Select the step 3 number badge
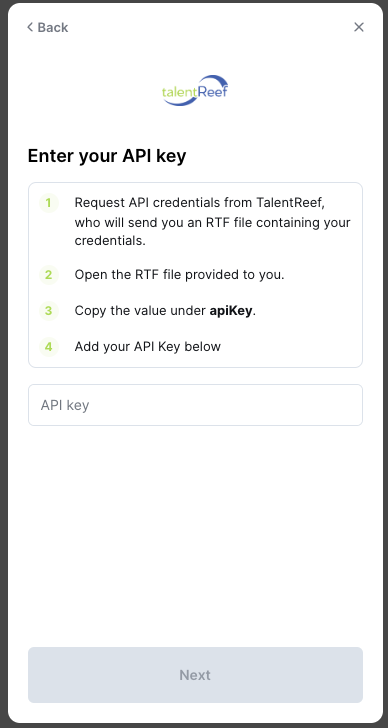388x728 pixels. (x=48, y=311)
